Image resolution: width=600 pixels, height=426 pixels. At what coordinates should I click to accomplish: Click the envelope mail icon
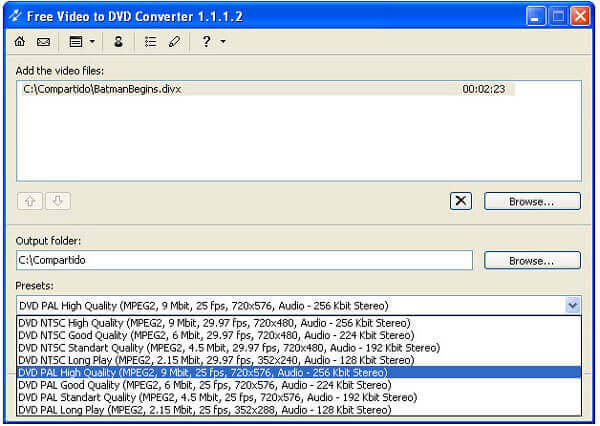pyautogui.click(x=43, y=41)
